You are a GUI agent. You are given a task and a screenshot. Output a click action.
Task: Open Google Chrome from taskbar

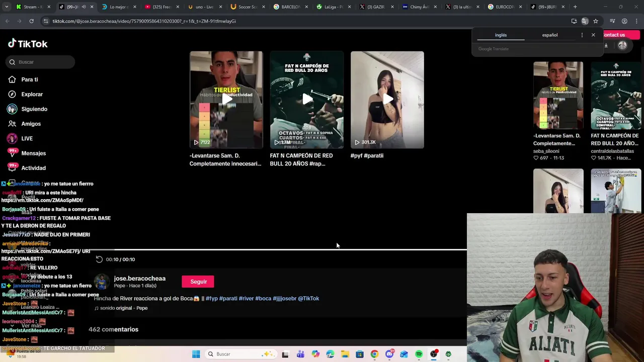pyautogui.click(x=374, y=354)
